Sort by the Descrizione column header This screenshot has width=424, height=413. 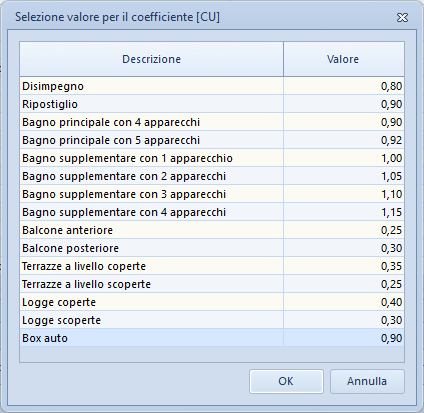point(152,59)
